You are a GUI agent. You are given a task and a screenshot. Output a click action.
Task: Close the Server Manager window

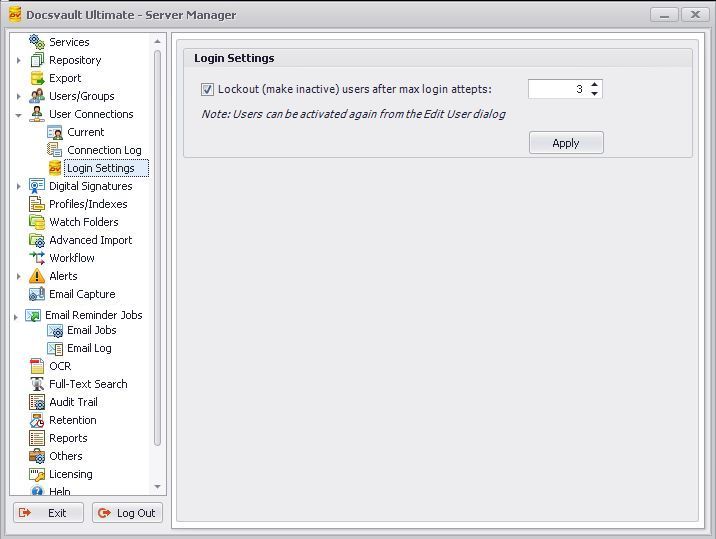[695, 15]
